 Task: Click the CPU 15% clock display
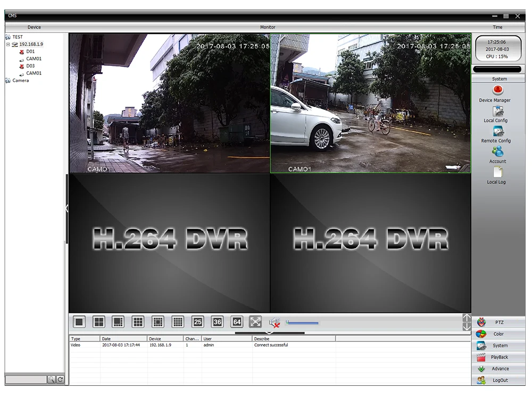tap(498, 49)
